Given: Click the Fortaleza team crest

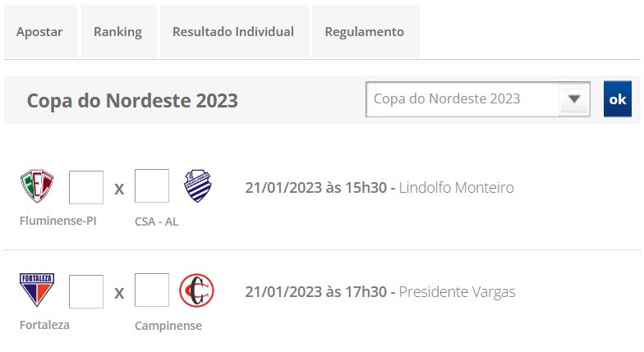Looking at the screenshot, I should click(x=37, y=290).
